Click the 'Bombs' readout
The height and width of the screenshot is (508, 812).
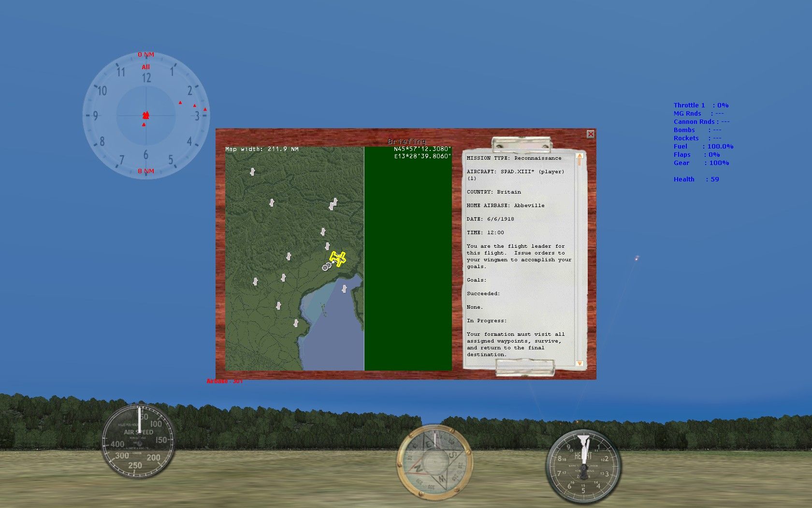click(697, 130)
